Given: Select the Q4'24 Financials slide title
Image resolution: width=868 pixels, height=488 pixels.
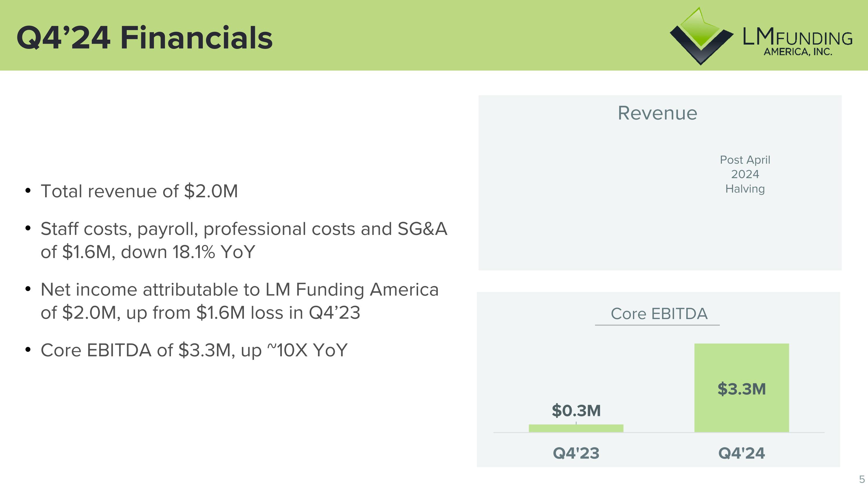Looking at the screenshot, I should tap(144, 38).
